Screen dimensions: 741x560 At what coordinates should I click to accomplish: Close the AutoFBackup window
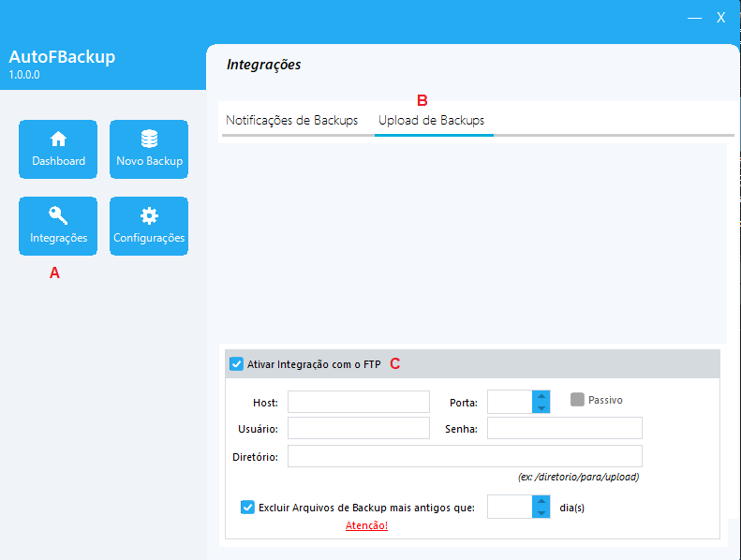point(720,18)
